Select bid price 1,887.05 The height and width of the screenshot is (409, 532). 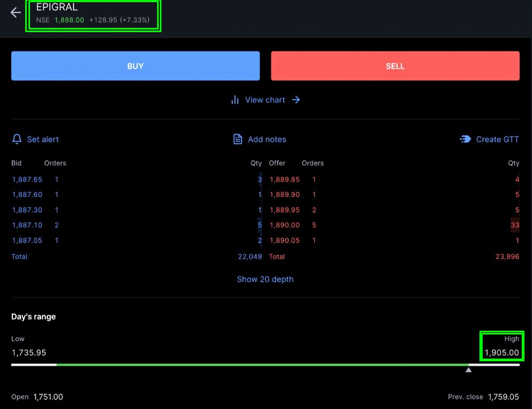click(27, 241)
